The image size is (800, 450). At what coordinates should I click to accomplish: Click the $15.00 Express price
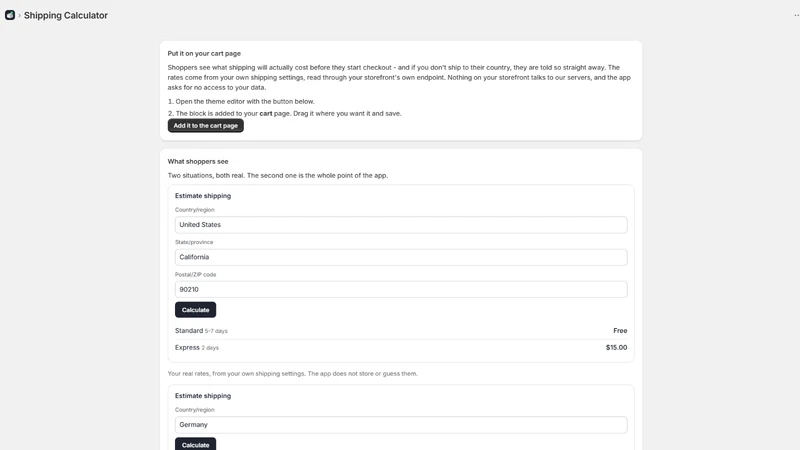point(616,347)
